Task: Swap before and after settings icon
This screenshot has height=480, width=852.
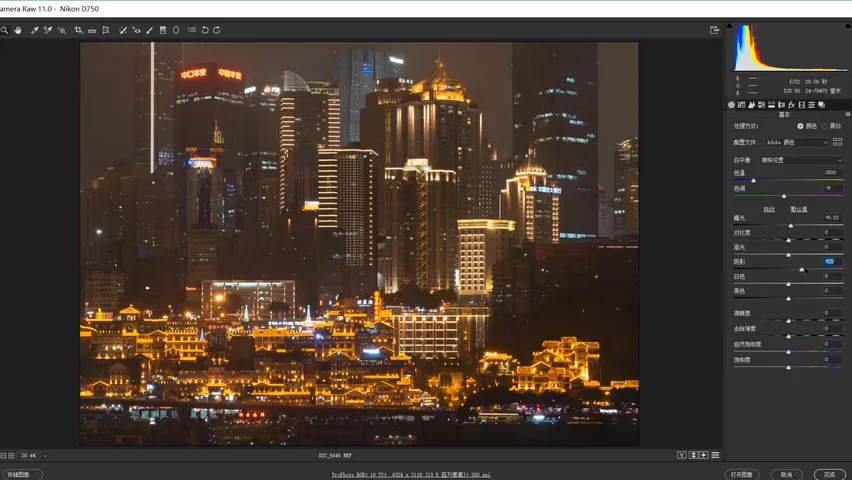Action: pyautogui.click(x=693, y=455)
